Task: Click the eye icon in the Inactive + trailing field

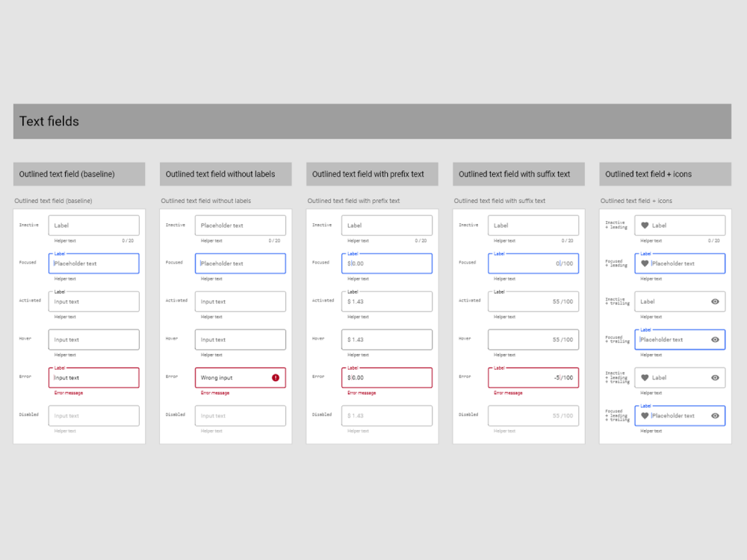Action: click(715, 301)
